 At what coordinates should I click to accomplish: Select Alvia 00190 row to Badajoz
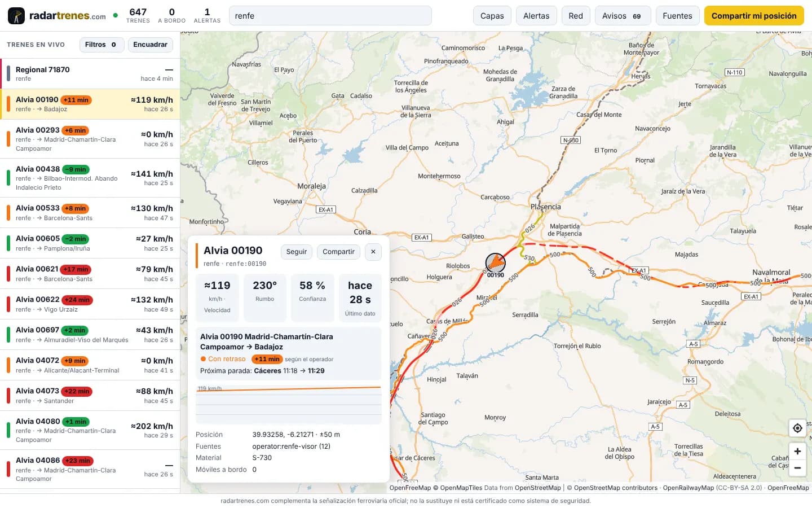point(90,104)
